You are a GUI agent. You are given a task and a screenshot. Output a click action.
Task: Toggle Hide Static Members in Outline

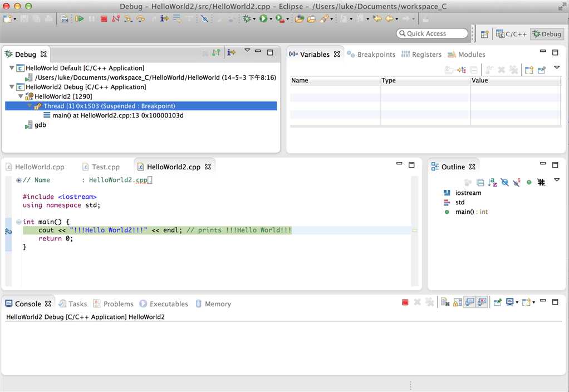click(x=517, y=182)
